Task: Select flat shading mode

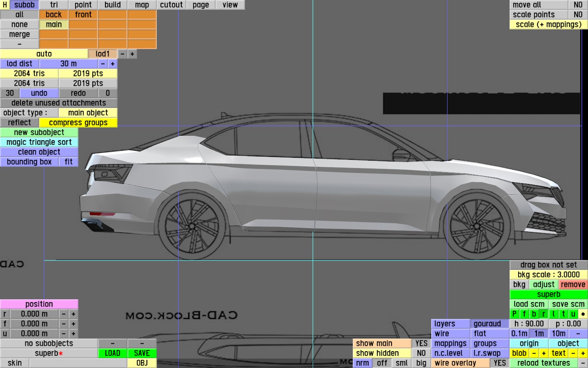Action: 490,334
